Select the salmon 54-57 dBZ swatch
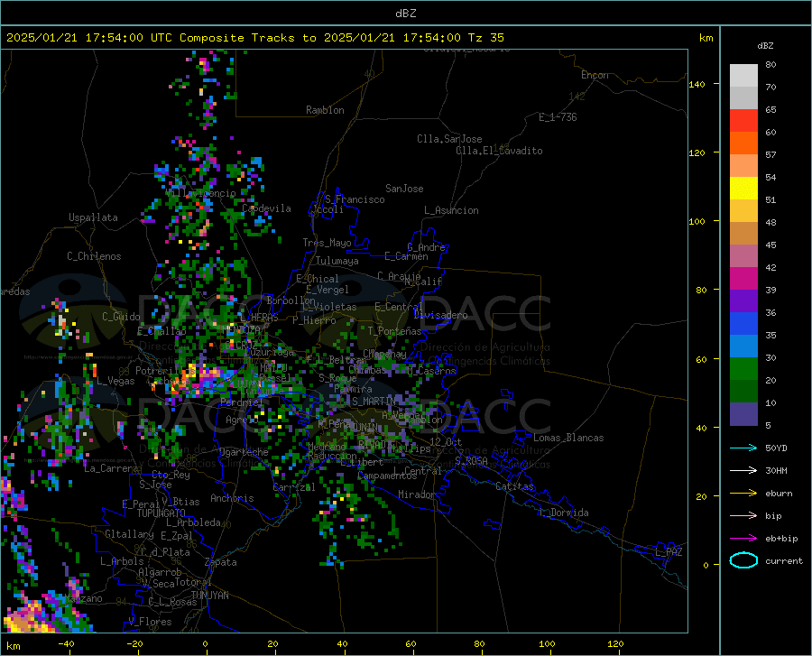The width and height of the screenshot is (812, 656). click(743, 166)
